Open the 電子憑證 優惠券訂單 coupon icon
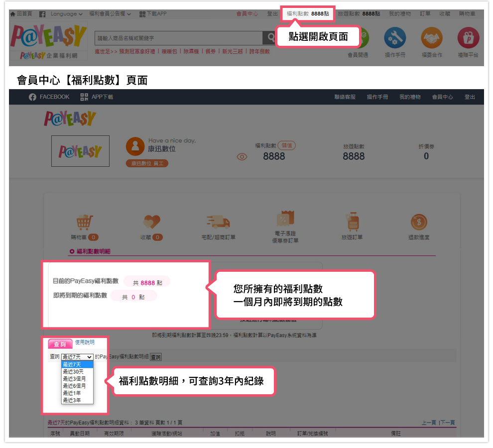Viewport: 493px width, 448px height. [285, 219]
